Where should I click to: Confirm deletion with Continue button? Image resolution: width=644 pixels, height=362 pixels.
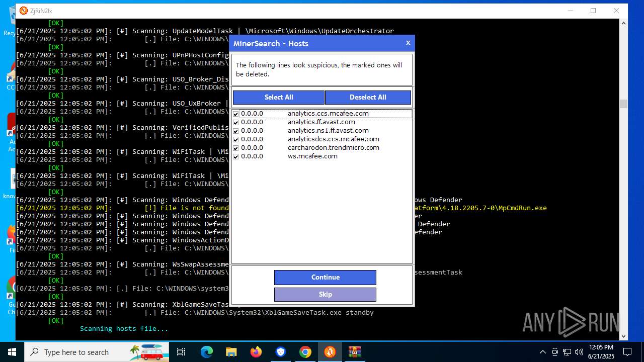(325, 277)
